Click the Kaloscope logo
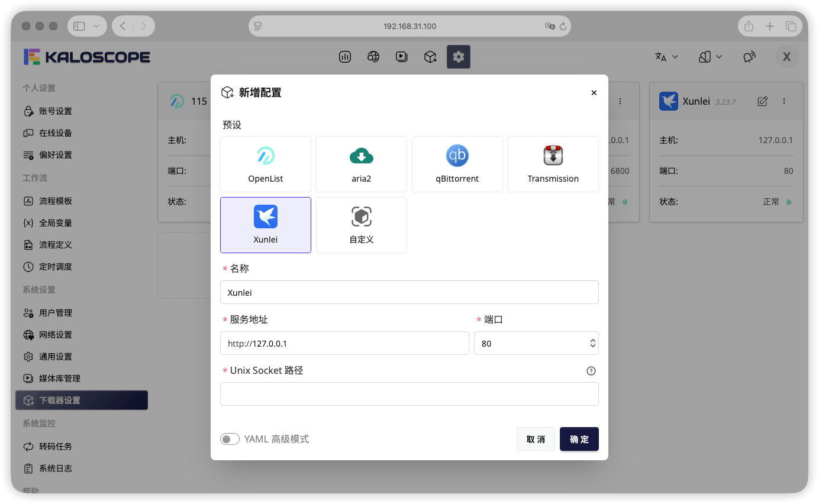Viewport: 819px width, 504px height. [x=87, y=57]
